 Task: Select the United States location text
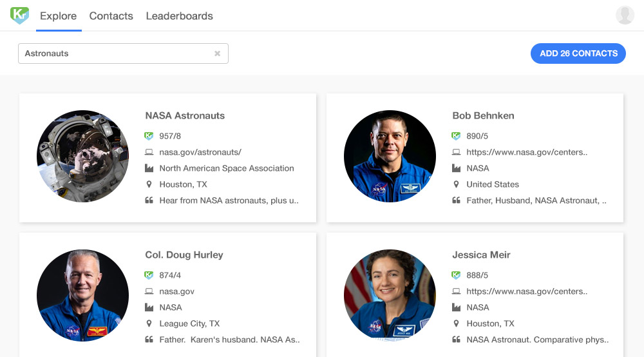click(493, 184)
